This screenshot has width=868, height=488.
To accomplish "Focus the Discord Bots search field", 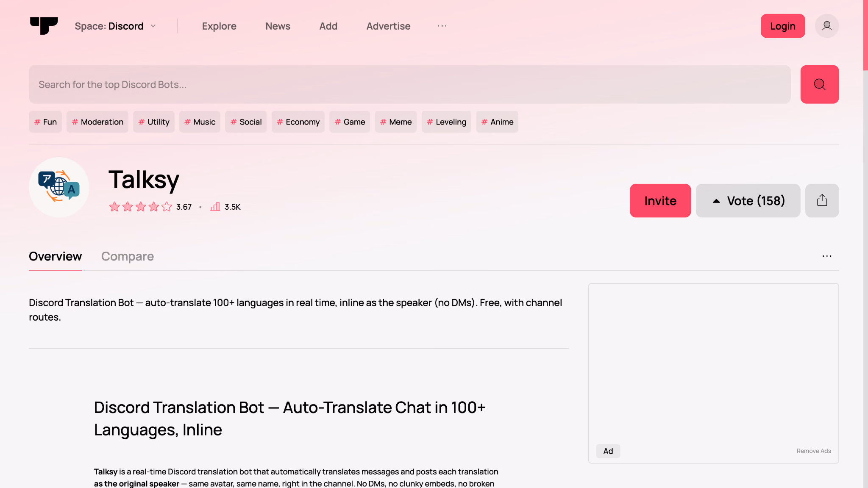I will [x=409, y=84].
